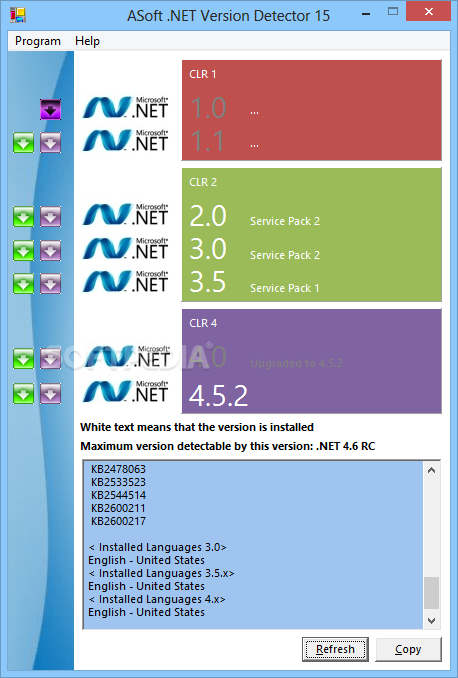Open the Help menu
458x678 pixels.
87,41
